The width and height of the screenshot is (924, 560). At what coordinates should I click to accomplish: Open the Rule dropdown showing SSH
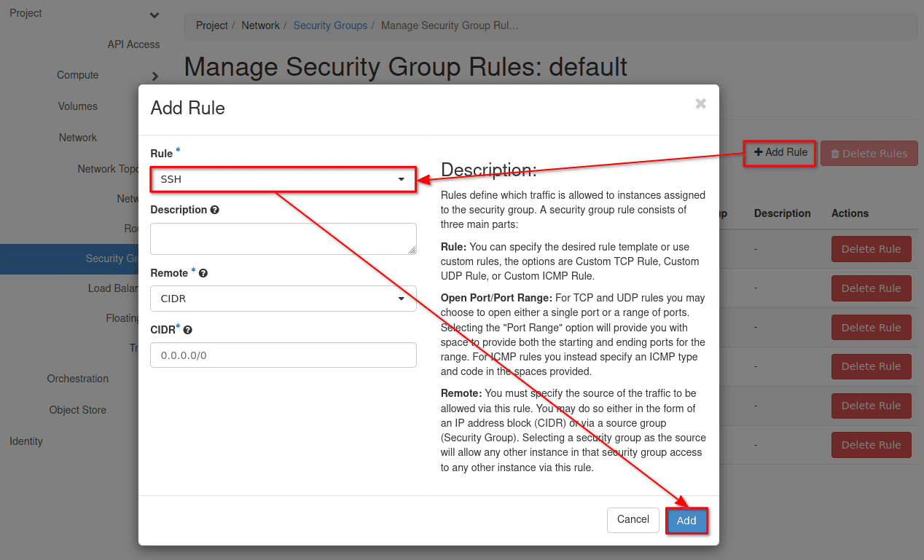tap(283, 179)
